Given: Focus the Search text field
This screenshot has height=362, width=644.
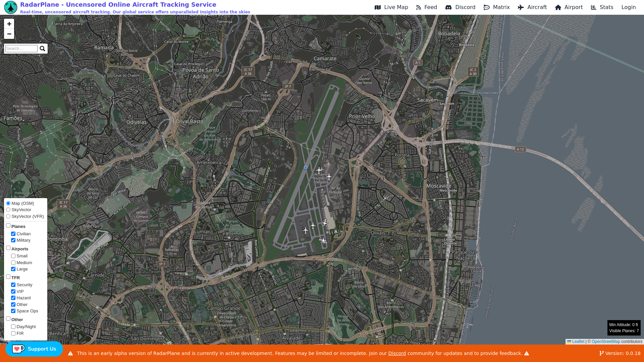Looking at the screenshot, I should (x=21, y=49).
